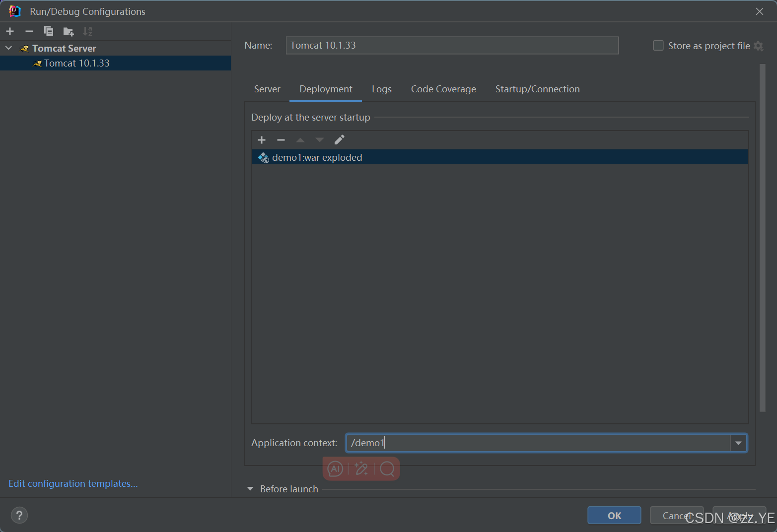The image size is (777, 532).
Task: Move deployment artifact down
Action: click(320, 140)
